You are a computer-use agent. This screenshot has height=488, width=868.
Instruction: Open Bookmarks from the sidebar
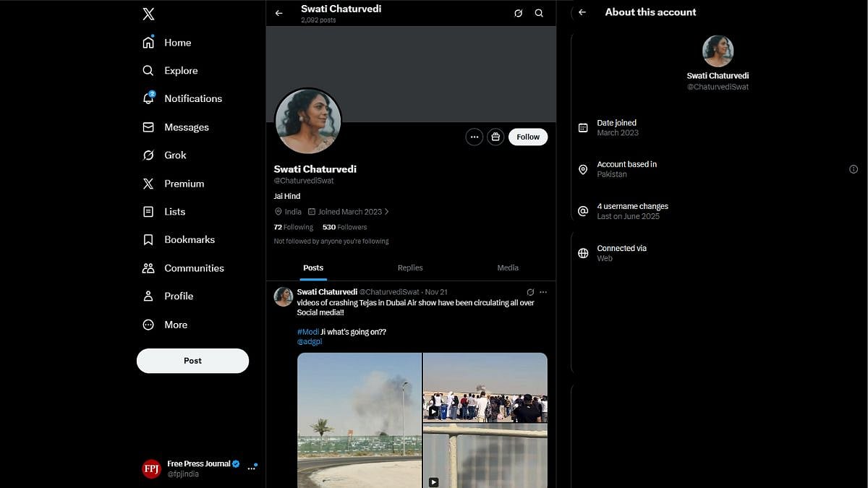coord(190,239)
